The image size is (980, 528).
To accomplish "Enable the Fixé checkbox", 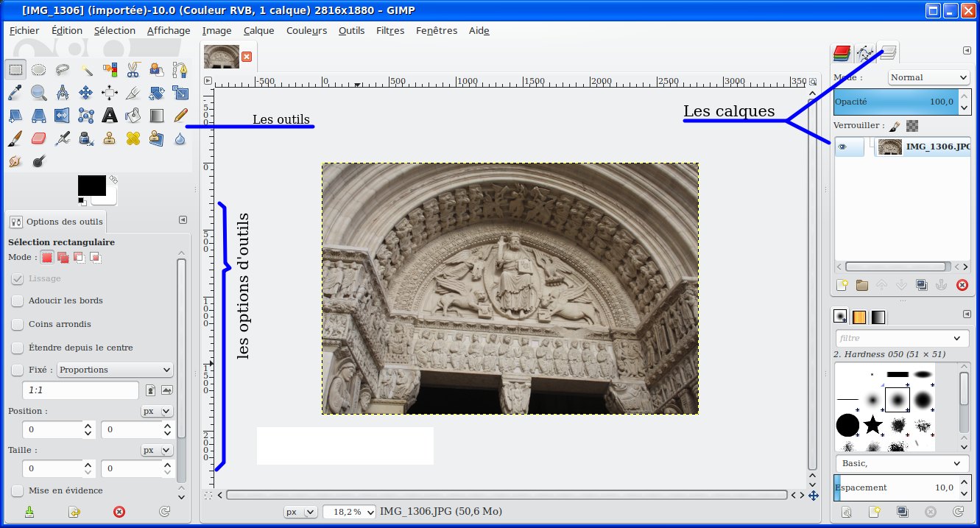I will pos(17,370).
